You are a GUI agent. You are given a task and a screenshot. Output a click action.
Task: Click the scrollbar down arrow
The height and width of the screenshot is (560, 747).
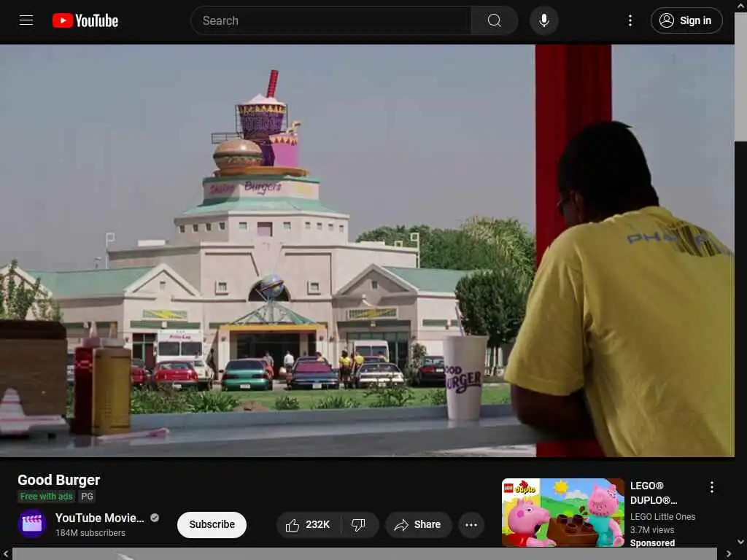click(x=741, y=542)
